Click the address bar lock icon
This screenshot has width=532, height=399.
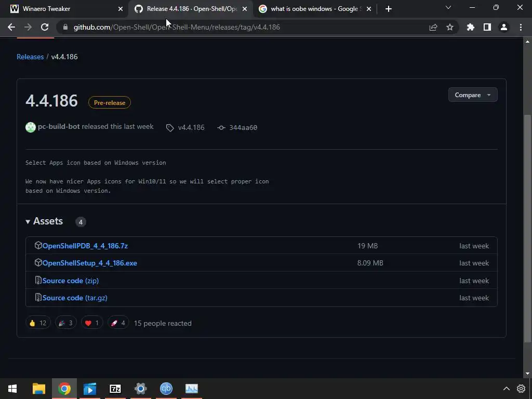click(x=65, y=27)
